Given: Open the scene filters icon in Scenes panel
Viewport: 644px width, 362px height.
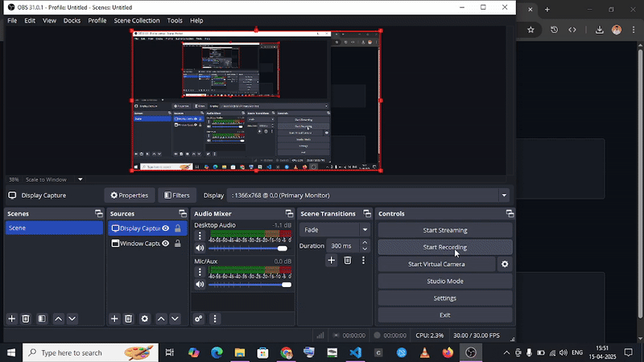Looking at the screenshot, I should coord(42,319).
